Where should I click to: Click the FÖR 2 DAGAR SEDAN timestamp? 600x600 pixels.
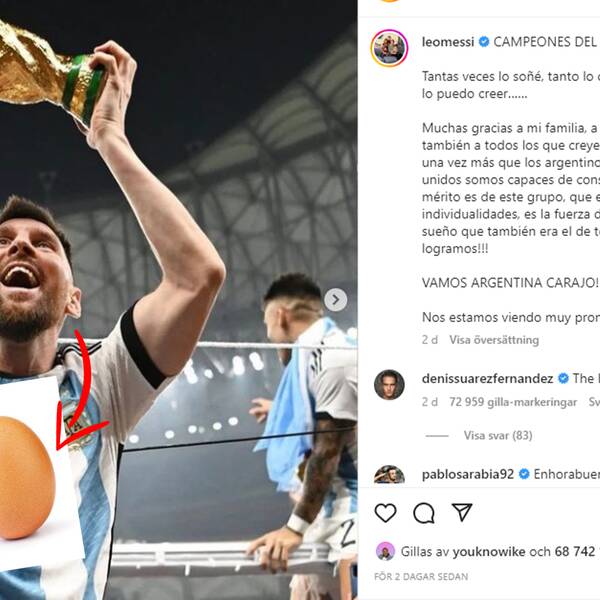point(421,576)
